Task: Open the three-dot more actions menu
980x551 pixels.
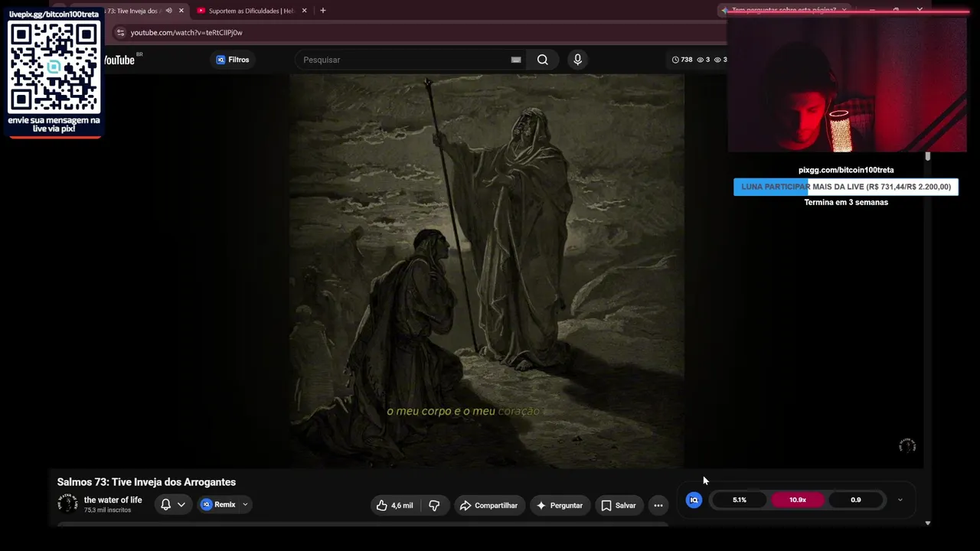Action: (x=658, y=505)
